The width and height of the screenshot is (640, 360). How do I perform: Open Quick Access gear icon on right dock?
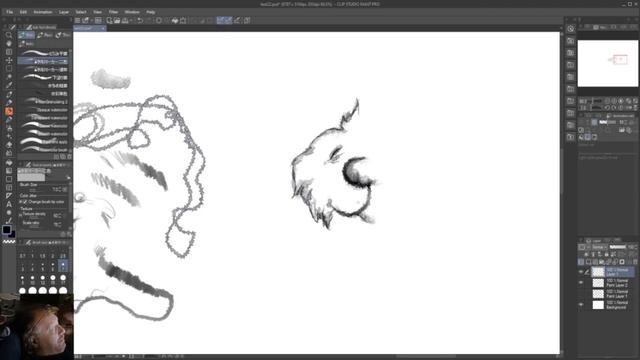[x=571, y=29]
